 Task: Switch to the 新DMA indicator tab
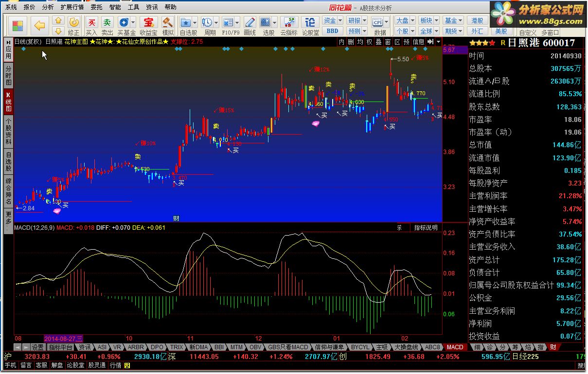[198, 347]
